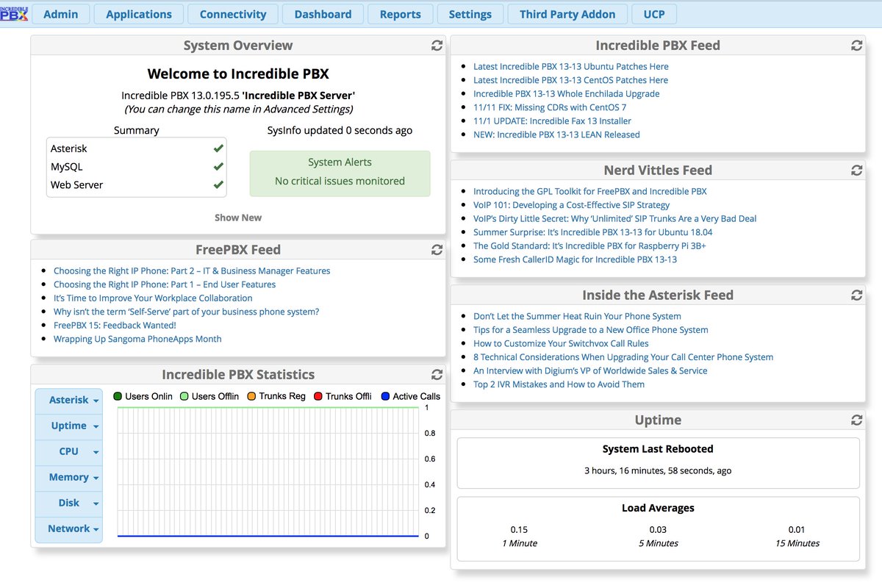Open the Applications menu
Image resolution: width=882 pixels, height=588 pixels.
(139, 14)
